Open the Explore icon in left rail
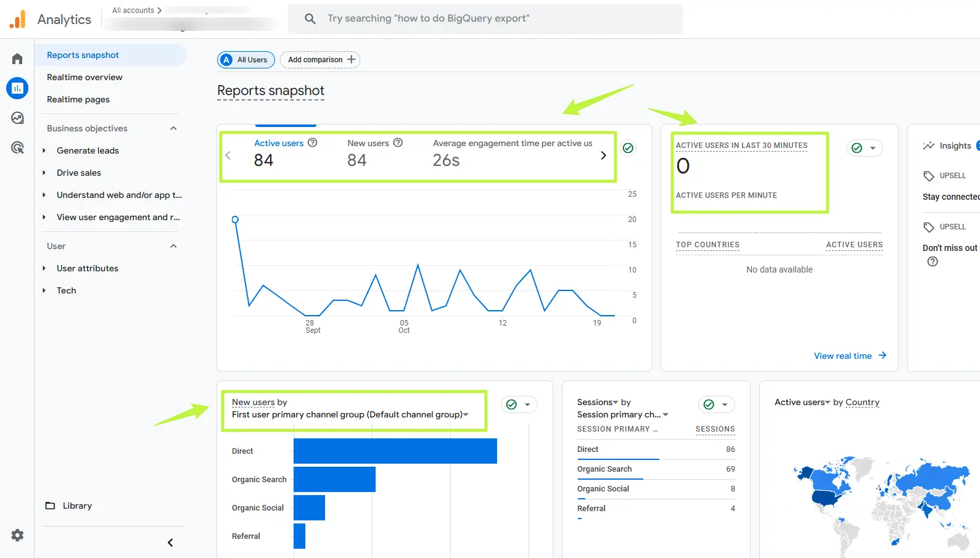Viewport: 980px width, 558px height. click(x=17, y=118)
